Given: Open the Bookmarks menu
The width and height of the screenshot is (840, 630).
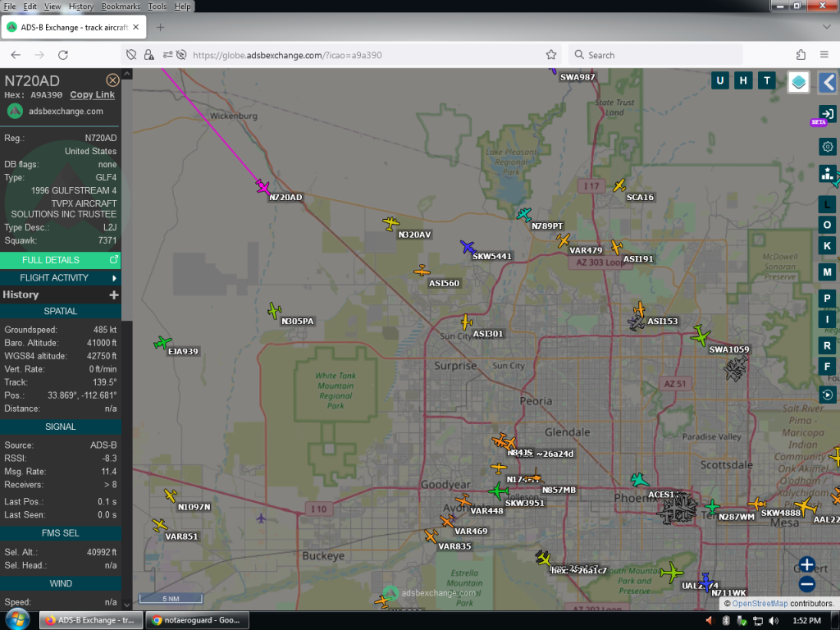Looking at the screenshot, I should 121,7.
